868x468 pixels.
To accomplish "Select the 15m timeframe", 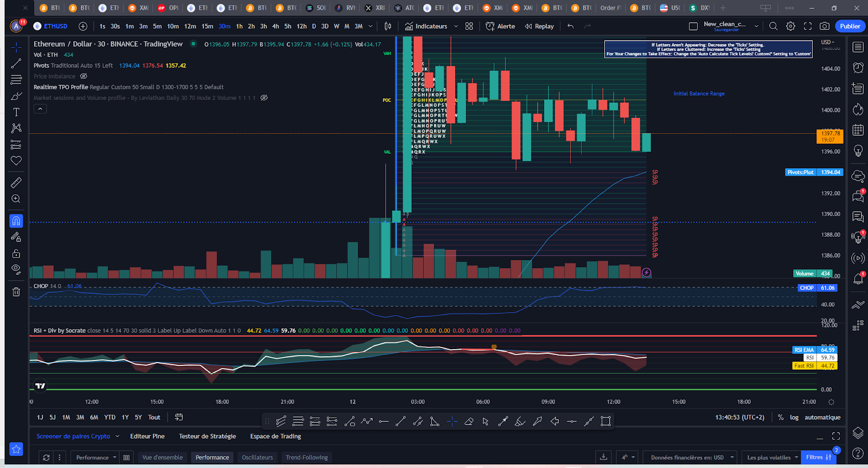I will pyautogui.click(x=207, y=26).
